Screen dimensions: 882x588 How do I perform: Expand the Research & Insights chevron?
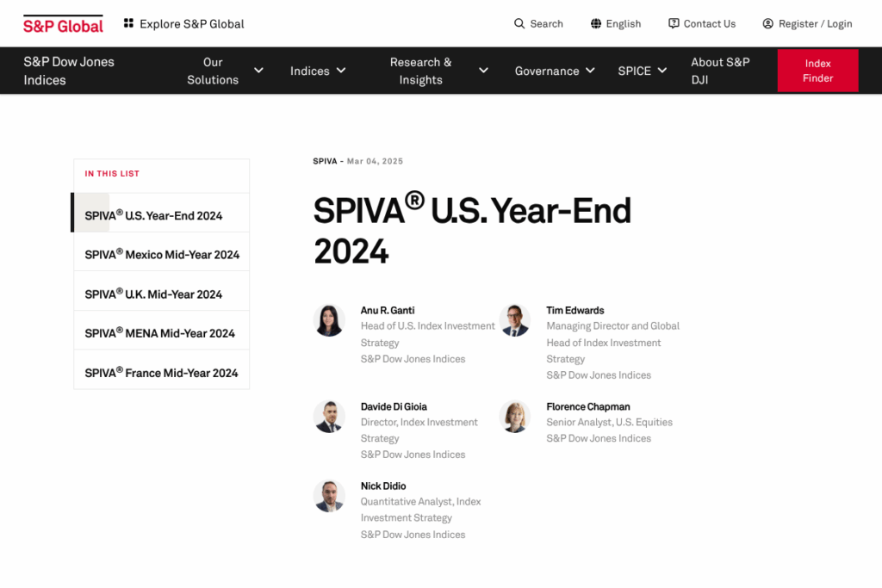pyautogui.click(x=483, y=71)
